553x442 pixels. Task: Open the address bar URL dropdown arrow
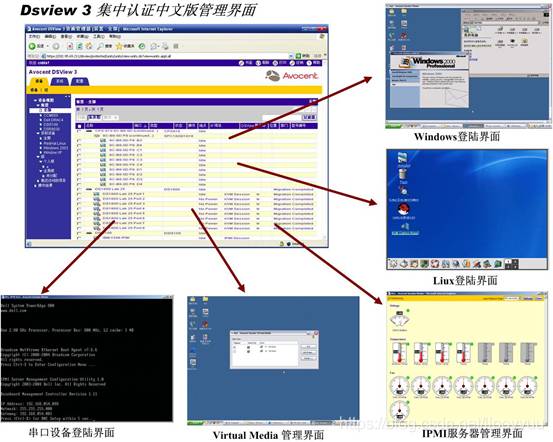pyautogui.click(x=291, y=56)
